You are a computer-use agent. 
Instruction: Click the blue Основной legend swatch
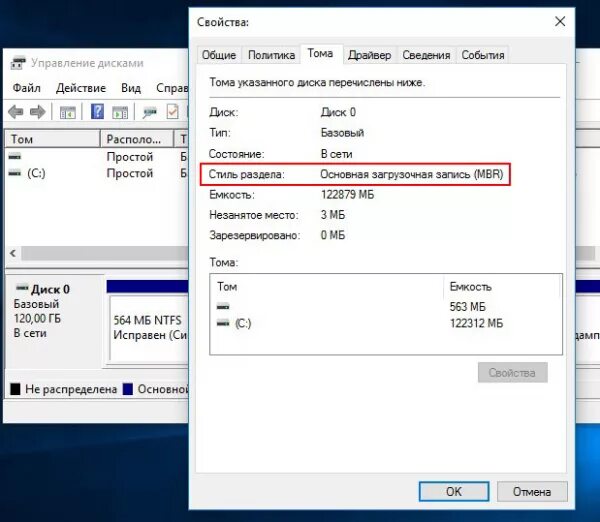point(128,389)
